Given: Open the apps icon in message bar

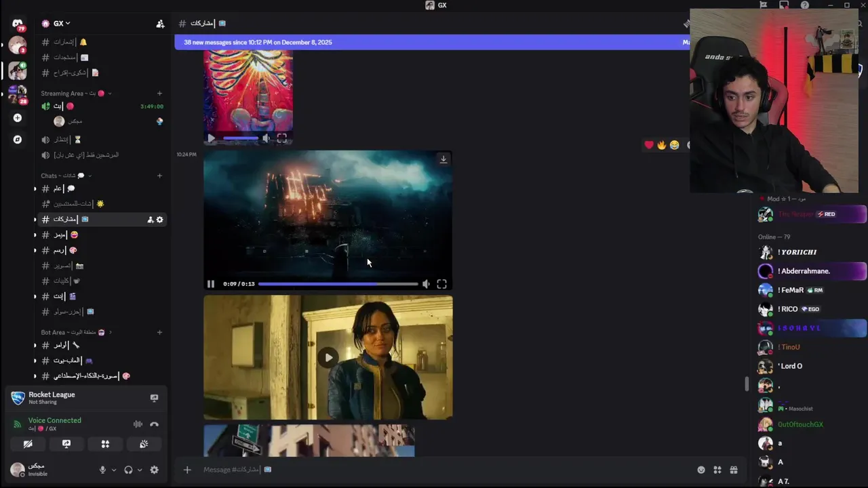Looking at the screenshot, I should click(717, 470).
